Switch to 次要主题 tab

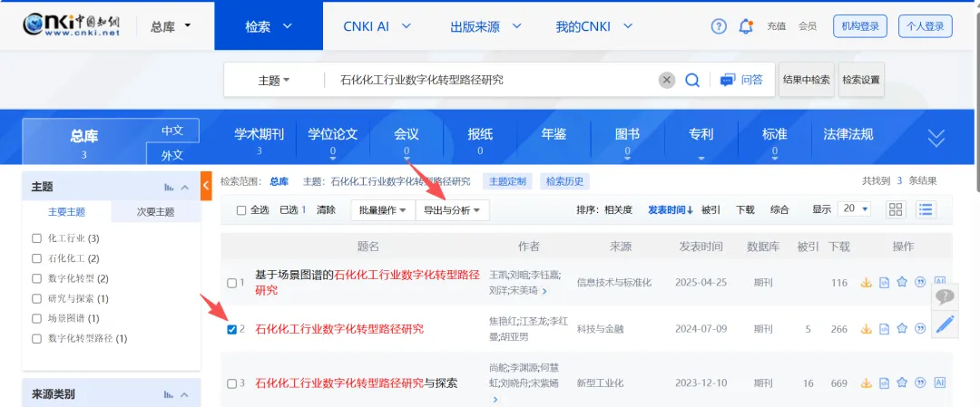point(156,211)
